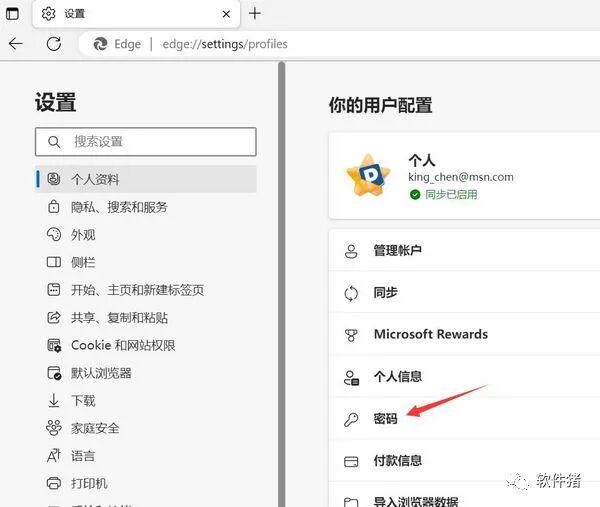This screenshot has width=600, height=507.
Task: Refresh the page
Action: click(x=54, y=44)
